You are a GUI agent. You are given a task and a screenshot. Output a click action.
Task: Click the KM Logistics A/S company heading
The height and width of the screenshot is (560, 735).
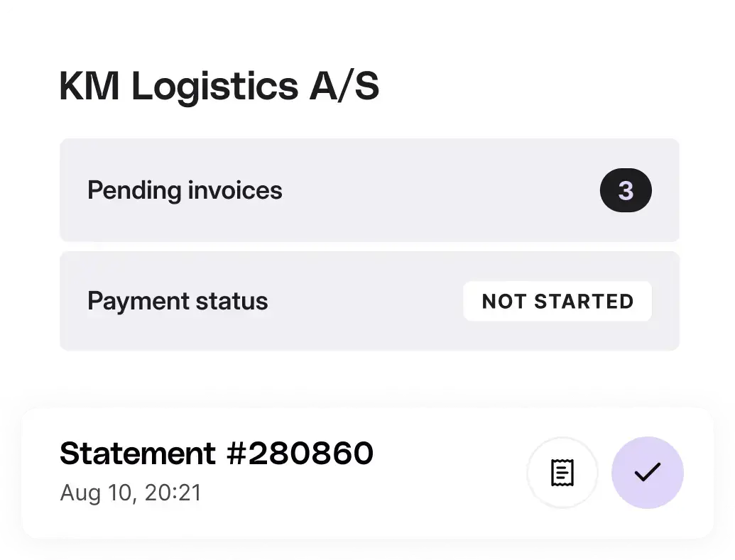point(219,86)
